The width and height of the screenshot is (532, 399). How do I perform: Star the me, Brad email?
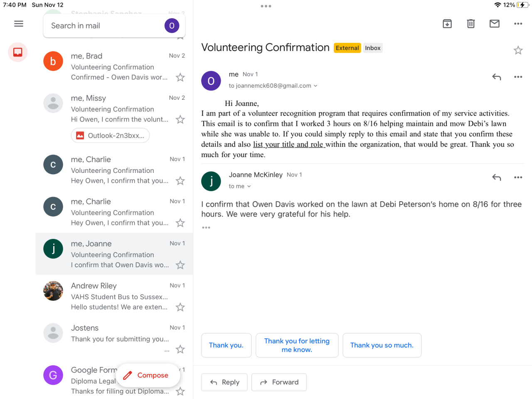click(x=180, y=77)
